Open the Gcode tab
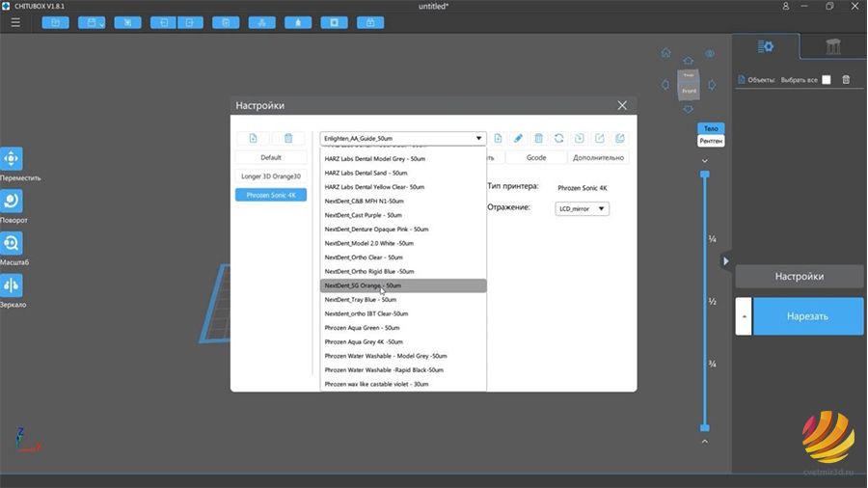Image resolution: width=868 pixels, height=488 pixels. pos(536,158)
